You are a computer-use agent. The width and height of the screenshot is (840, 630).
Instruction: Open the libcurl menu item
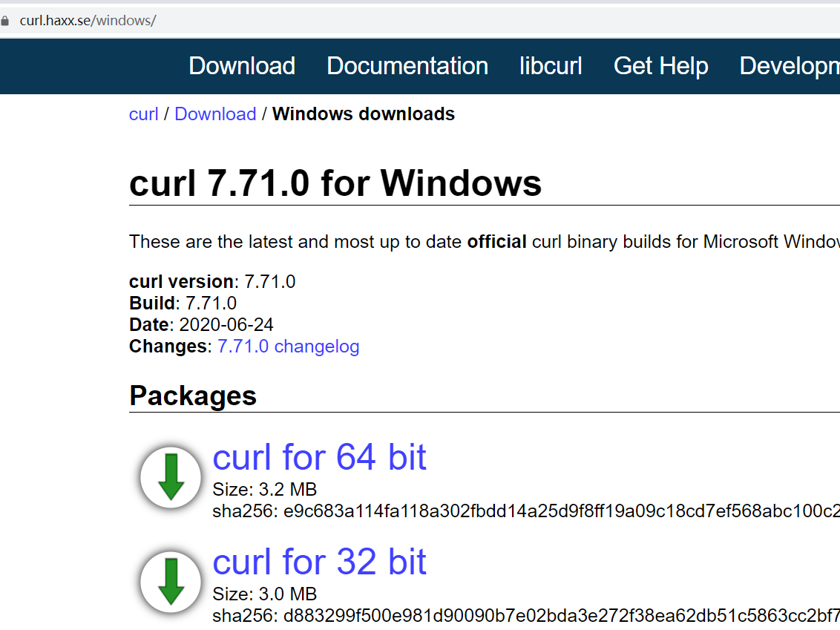(x=551, y=66)
